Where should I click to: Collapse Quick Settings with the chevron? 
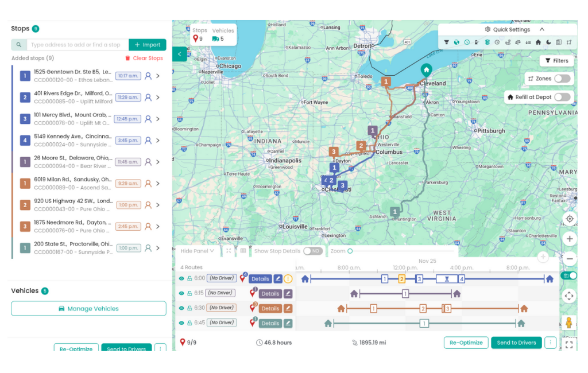coord(542,29)
